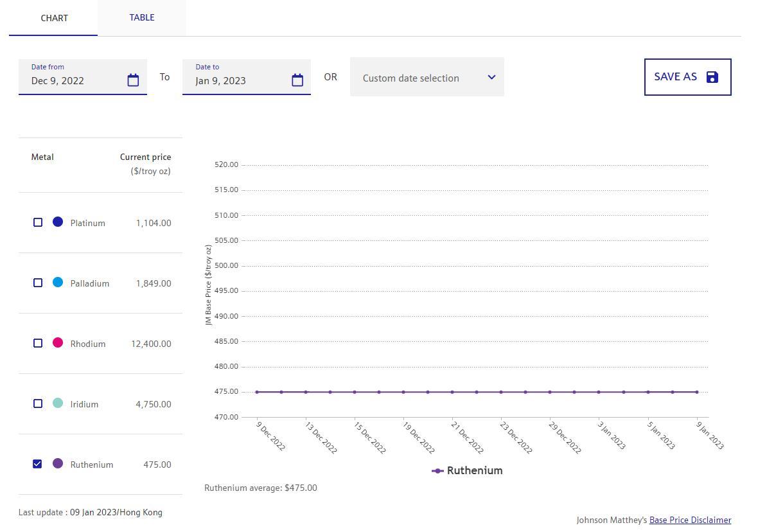The height and width of the screenshot is (532, 758).
Task: Click the Custom date selection chevron arrow
Action: (491, 77)
